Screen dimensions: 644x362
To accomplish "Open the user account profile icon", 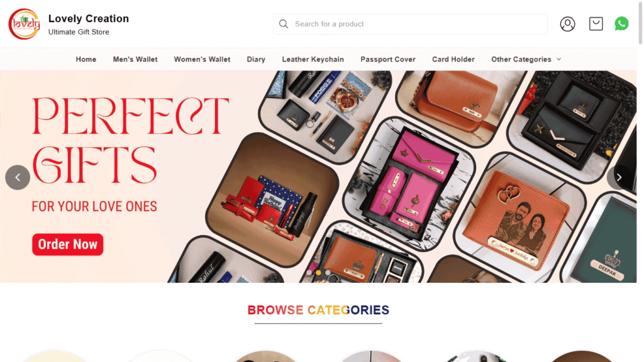I will click(x=567, y=24).
